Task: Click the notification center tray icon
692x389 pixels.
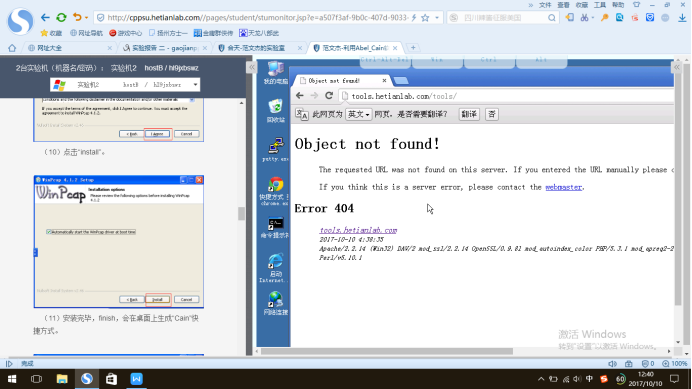Action: coord(674,379)
